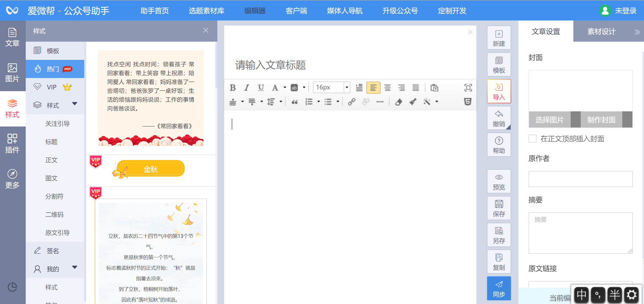This screenshot has height=304, width=644.
Task: Toggle underline formatting
Action: [261, 88]
